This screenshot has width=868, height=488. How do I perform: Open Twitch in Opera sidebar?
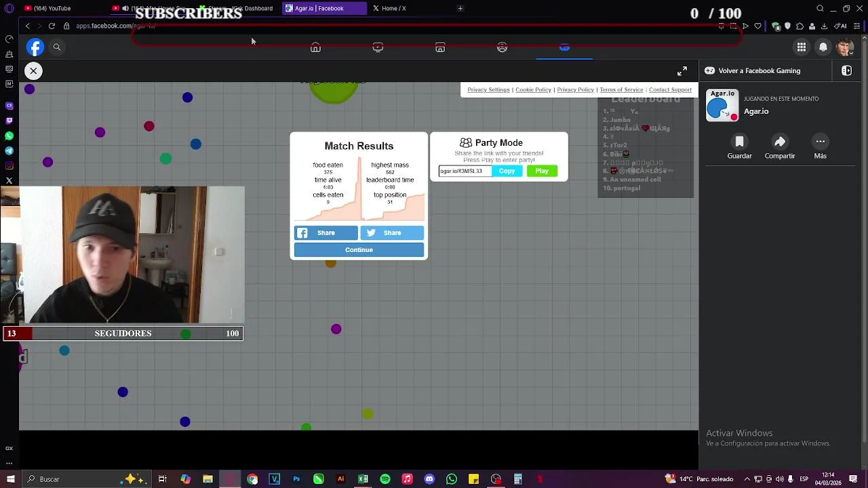click(9, 121)
